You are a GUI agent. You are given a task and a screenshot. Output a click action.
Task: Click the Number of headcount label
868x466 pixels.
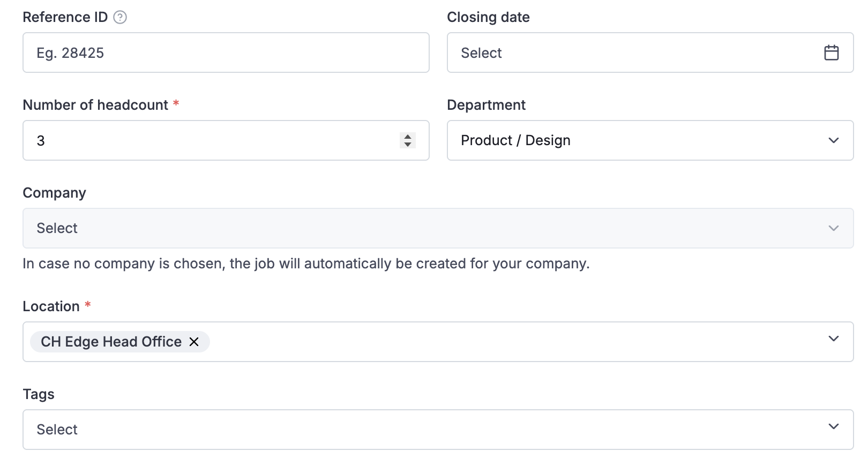[x=95, y=105]
